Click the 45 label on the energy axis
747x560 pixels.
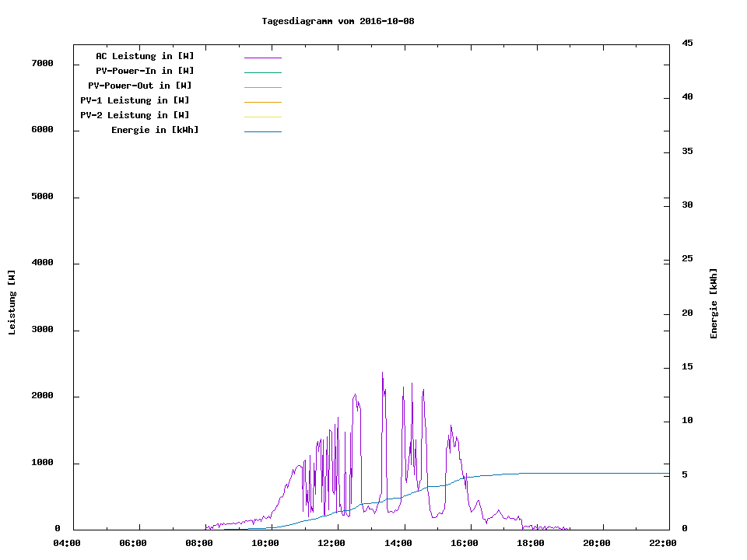(x=688, y=43)
